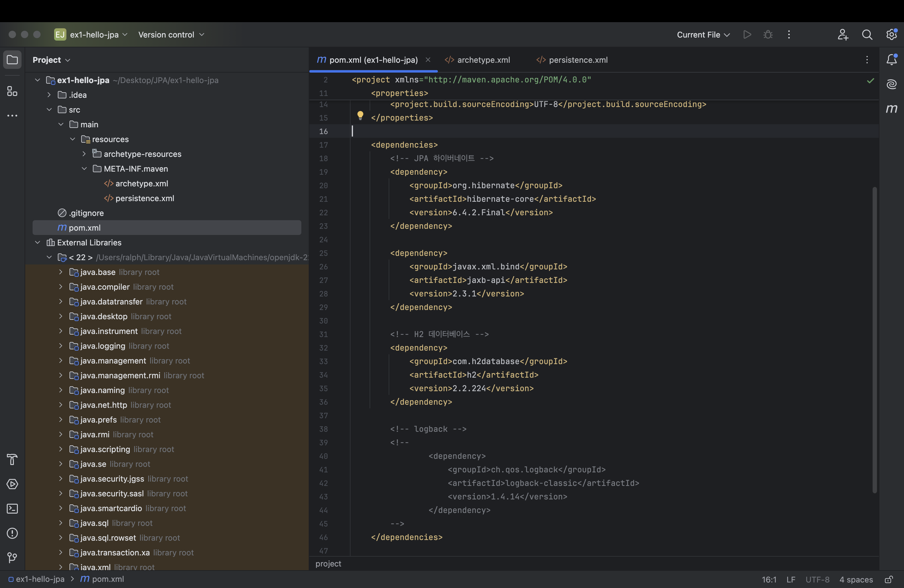
Task: Open the Build hammer tool window
Action: click(12, 460)
